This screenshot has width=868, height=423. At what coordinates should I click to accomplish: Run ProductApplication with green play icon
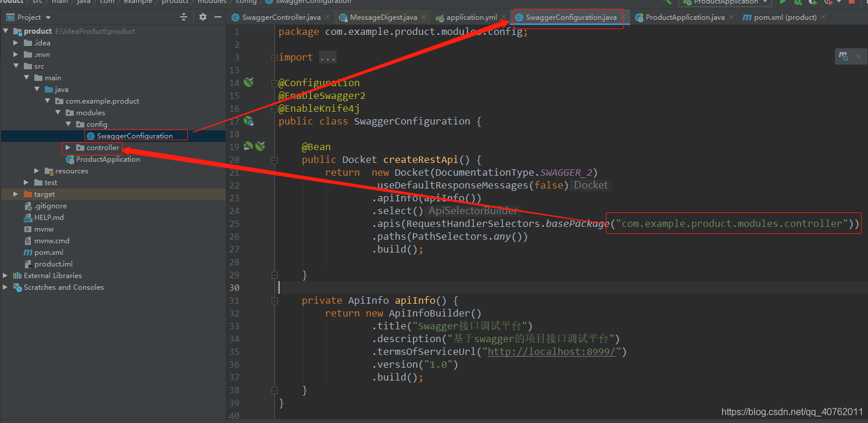coord(783,2)
